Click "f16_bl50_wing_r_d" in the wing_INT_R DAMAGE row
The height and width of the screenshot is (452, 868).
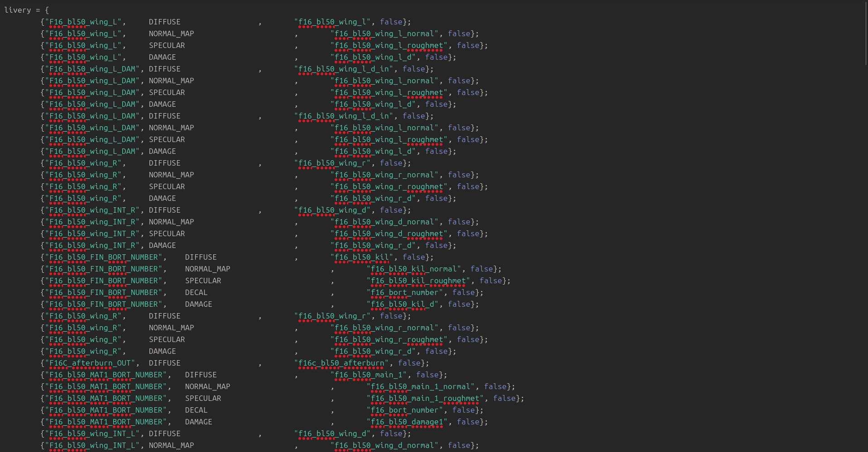(373, 245)
